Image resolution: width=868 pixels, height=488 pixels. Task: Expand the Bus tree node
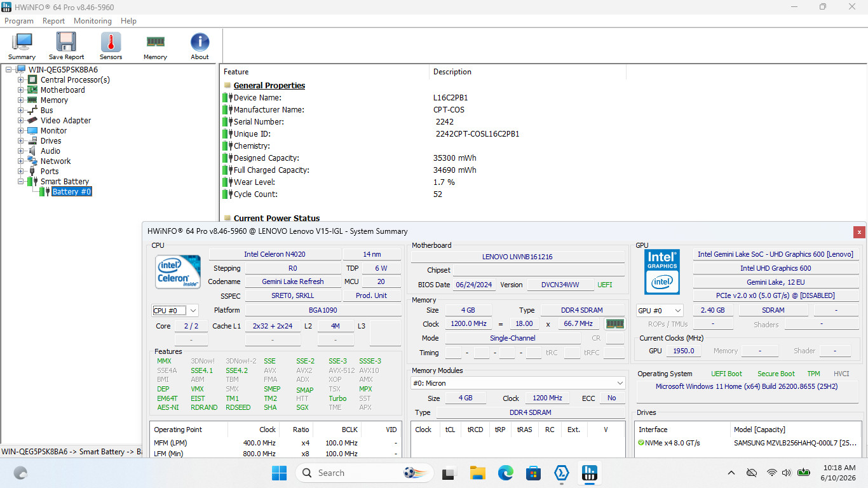pos(21,111)
